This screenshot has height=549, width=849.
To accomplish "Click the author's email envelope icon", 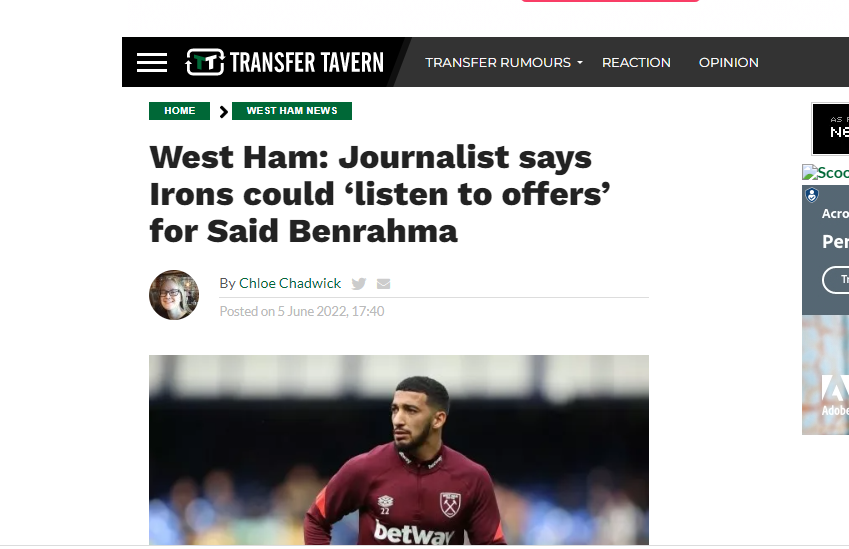I will [x=384, y=283].
